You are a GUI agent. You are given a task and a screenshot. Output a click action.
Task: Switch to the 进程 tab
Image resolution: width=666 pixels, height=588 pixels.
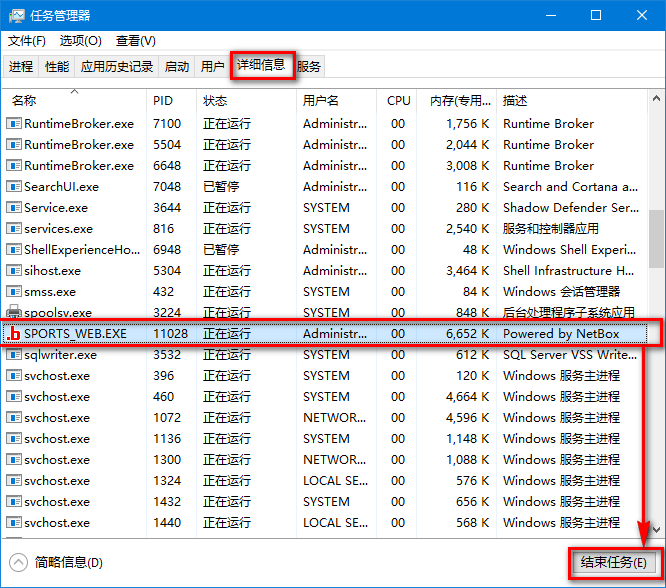(x=21, y=67)
